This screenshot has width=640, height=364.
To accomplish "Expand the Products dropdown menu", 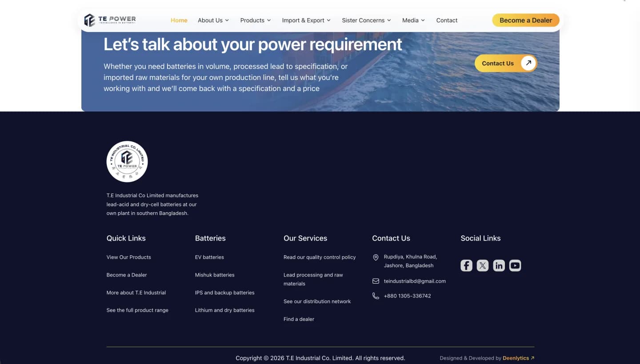I will (x=256, y=20).
